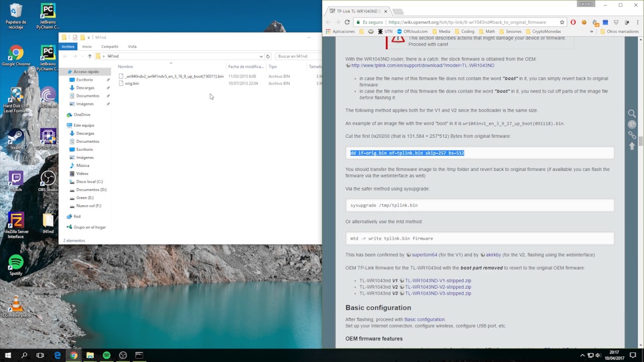
Task: Open the 941nd folder on the desktop
Action: pos(48,224)
